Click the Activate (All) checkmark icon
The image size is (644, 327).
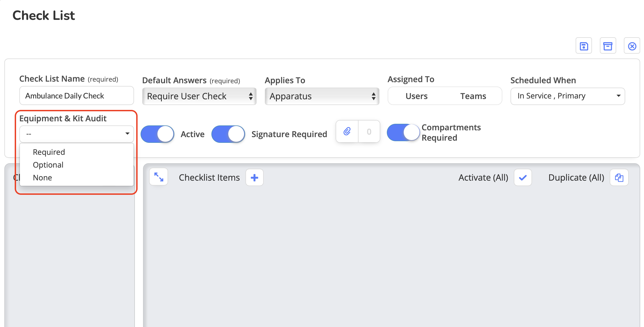[523, 178]
